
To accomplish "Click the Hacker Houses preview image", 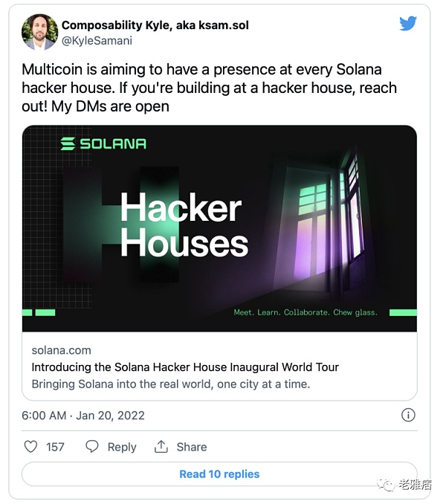I will 219,227.
